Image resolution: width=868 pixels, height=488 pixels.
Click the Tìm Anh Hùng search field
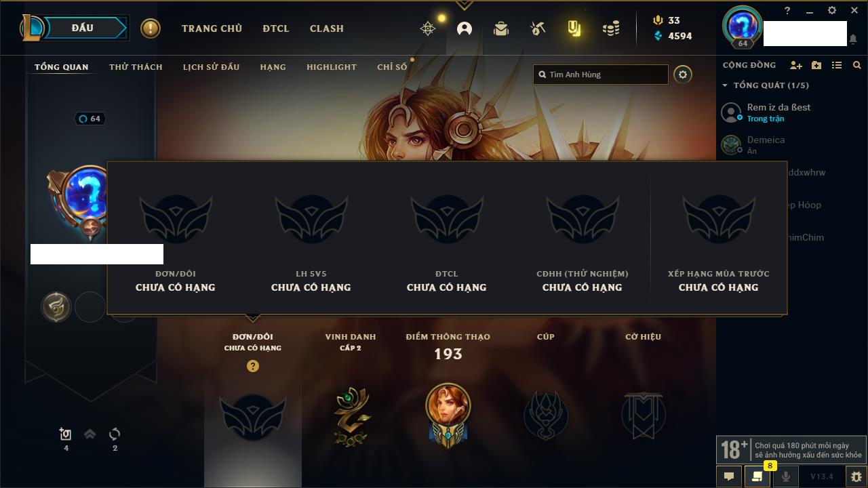[601, 75]
